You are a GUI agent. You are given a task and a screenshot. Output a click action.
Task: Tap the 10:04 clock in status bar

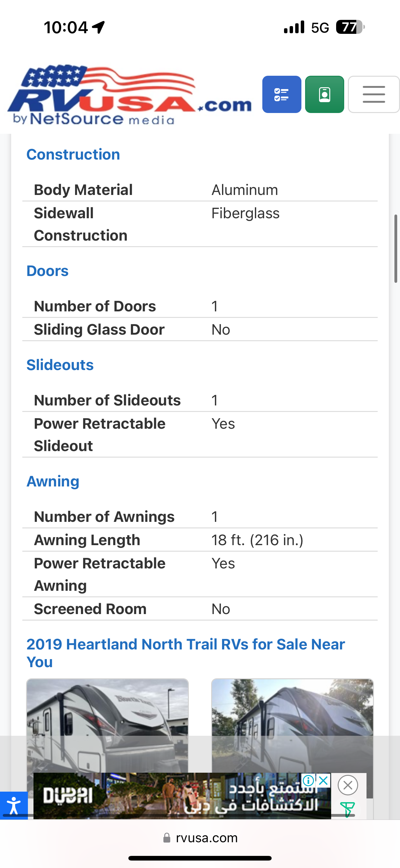click(66, 27)
